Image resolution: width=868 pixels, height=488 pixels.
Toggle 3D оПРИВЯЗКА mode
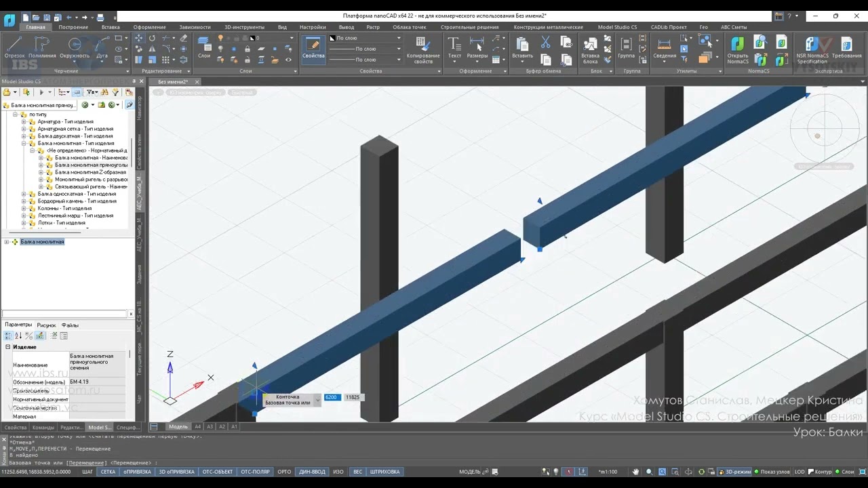177,472
